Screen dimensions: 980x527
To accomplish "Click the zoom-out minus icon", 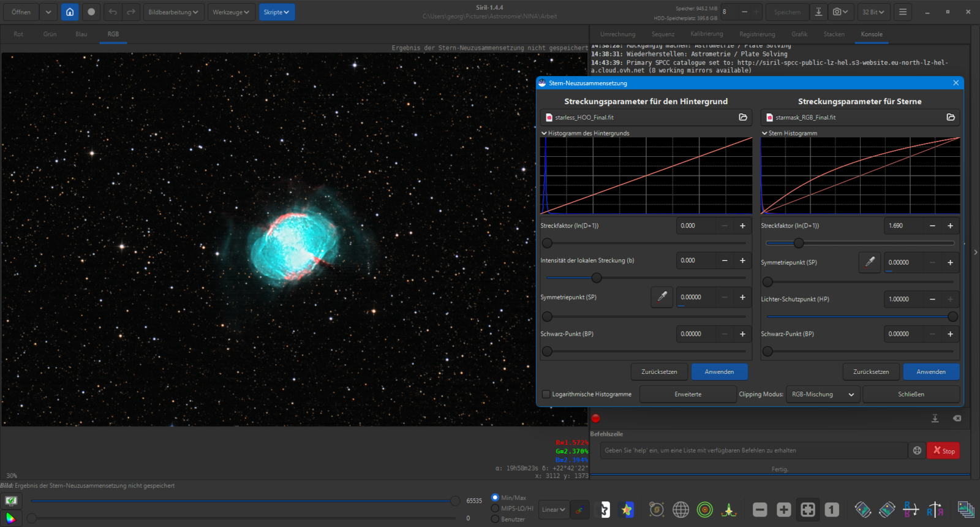I will click(x=759, y=509).
